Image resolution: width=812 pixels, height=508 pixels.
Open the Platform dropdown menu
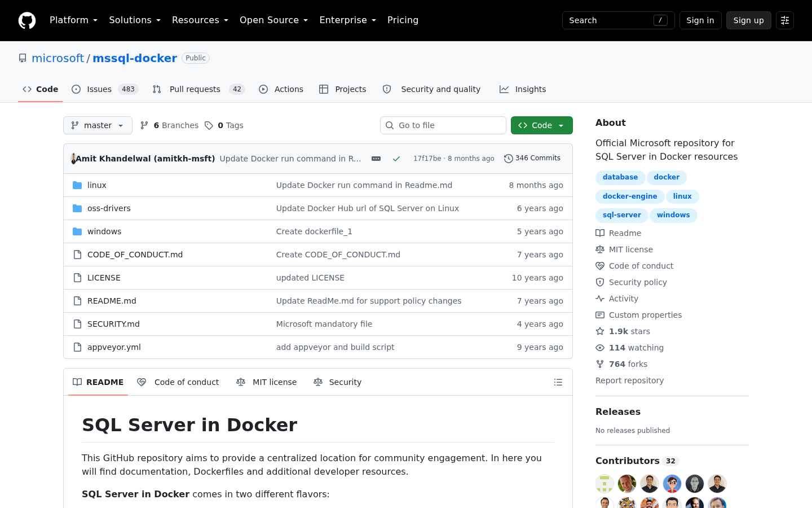(73, 20)
